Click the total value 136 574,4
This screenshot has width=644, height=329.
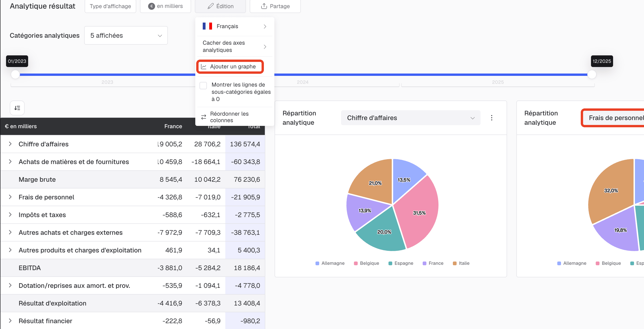pyautogui.click(x=245, y=144)
